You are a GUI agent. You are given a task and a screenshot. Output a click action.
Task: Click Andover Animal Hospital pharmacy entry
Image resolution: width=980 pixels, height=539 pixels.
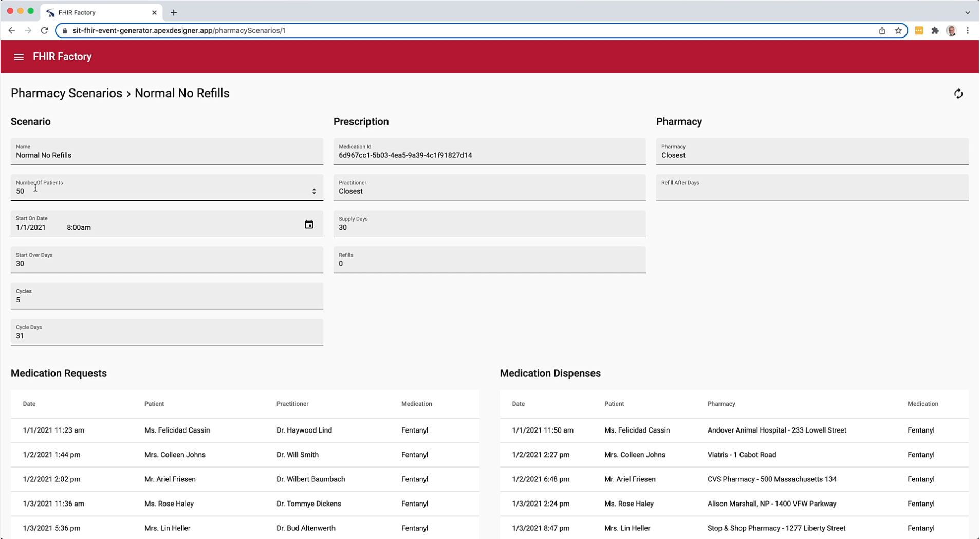pos(777,430)
